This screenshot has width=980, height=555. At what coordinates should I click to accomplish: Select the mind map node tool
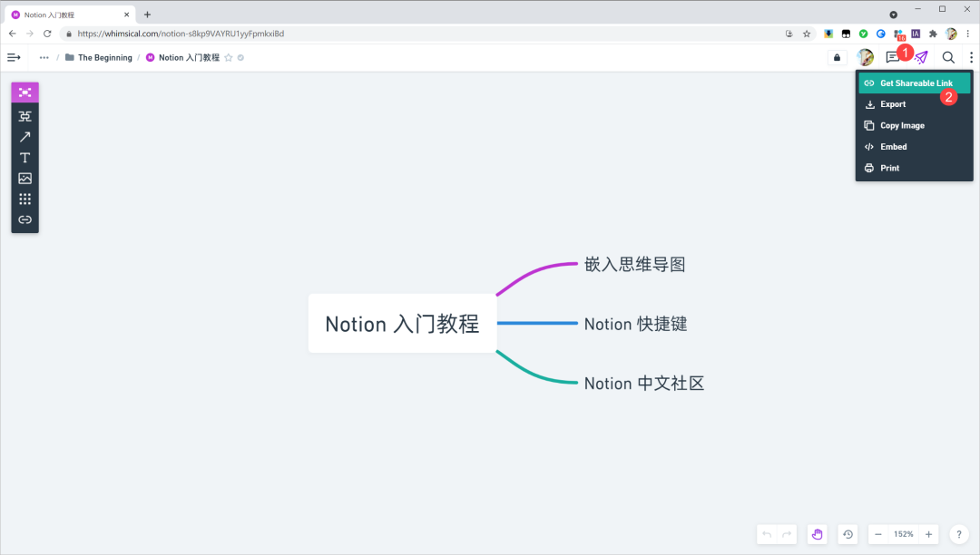[25, 92]
